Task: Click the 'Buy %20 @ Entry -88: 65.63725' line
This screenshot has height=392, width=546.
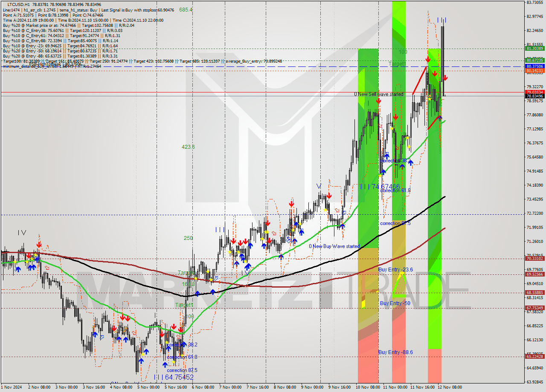Action: (60, 56)
